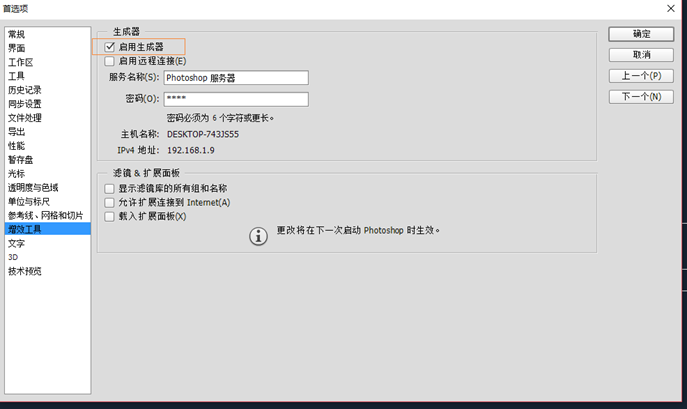Check 允许扩展连接到 Internet option
This screenshot has height=409, width=687.
tap(110, 202)
